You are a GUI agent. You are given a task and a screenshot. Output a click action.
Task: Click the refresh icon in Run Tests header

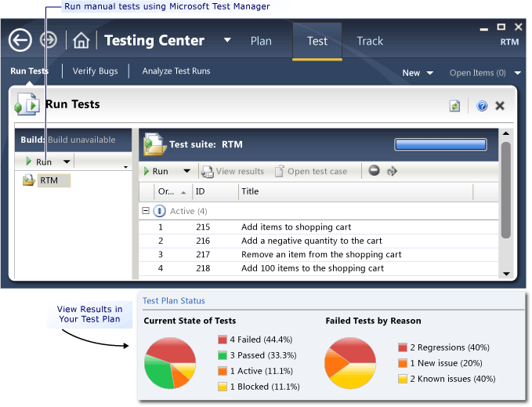pyautogui.click(x=454, y=106)
